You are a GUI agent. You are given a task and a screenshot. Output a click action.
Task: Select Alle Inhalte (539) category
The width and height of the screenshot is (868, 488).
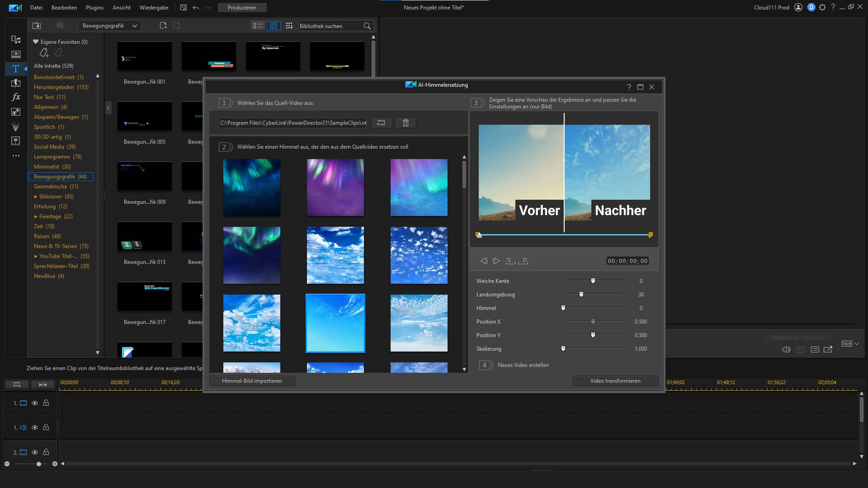coord(54,66)
